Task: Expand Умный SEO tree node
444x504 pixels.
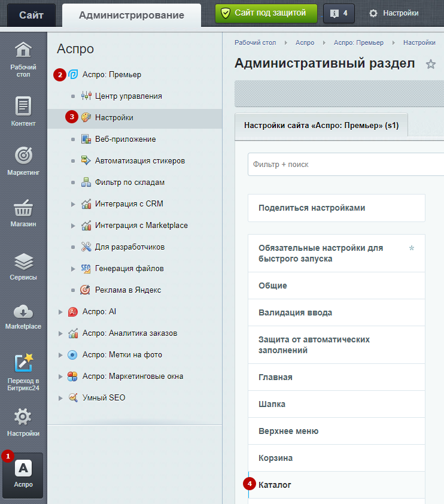Action: (60, 398)
